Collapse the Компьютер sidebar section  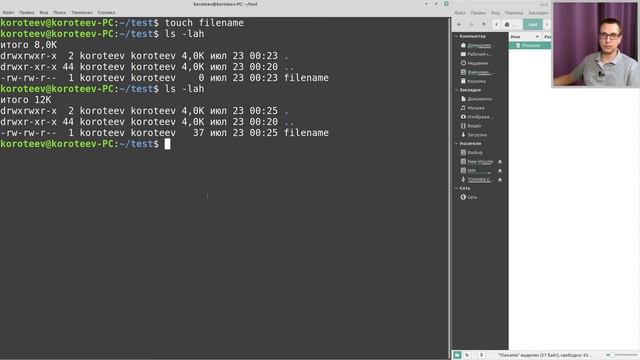coord(457,36)
